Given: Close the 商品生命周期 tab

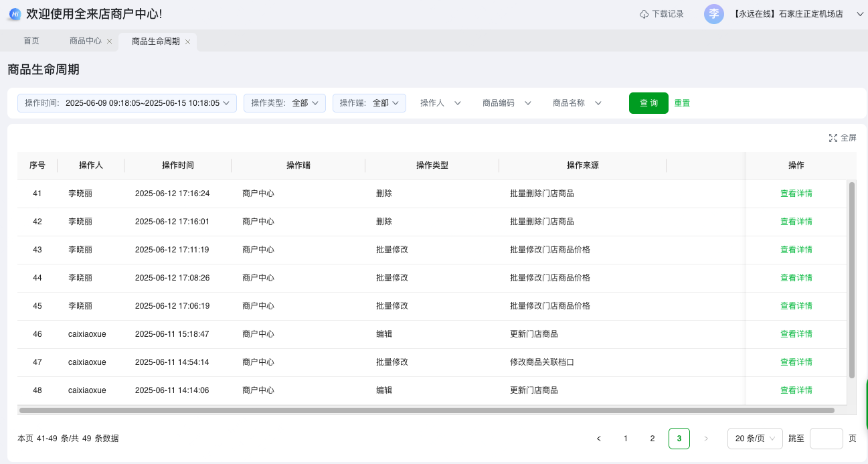Looking at the screenshot, I should tap(187, 42).
